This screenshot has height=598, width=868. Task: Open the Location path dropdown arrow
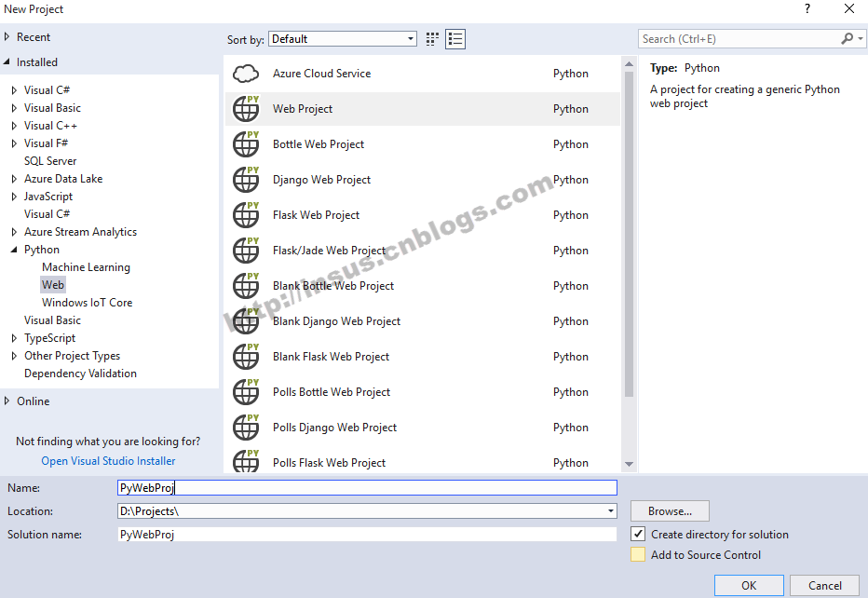(x=611, y=511)
